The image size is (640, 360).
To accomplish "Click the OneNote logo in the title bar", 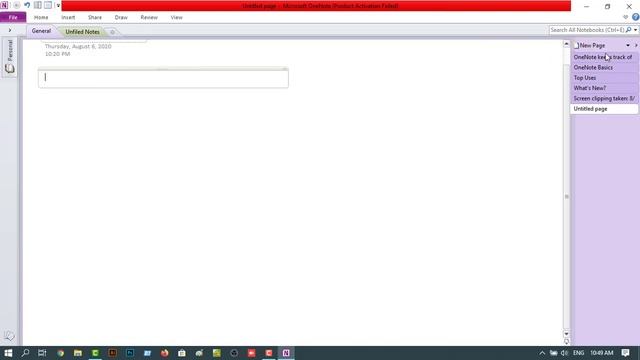I will (4, 5).
